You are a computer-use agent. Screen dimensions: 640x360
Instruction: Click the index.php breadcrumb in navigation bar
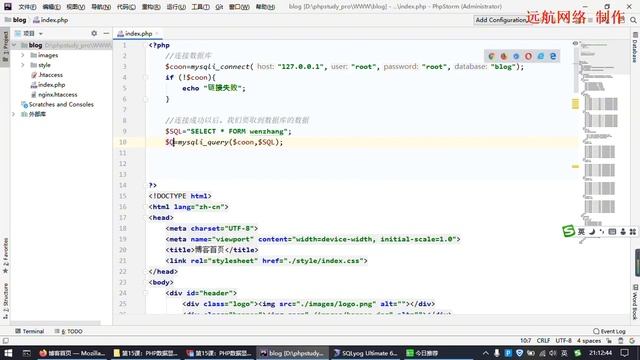[x=51, y=20]
